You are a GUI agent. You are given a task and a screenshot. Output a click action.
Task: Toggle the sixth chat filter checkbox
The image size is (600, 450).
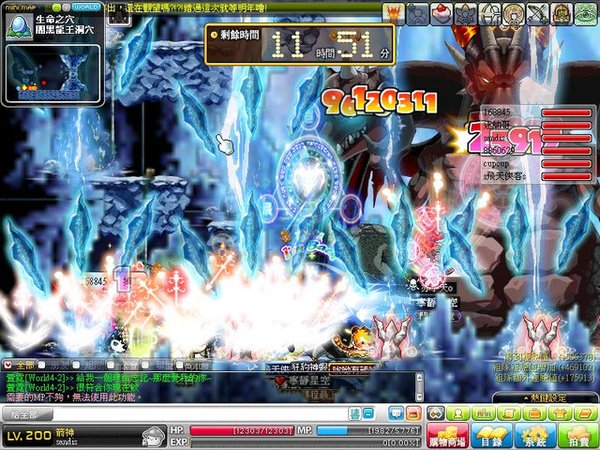179,365
